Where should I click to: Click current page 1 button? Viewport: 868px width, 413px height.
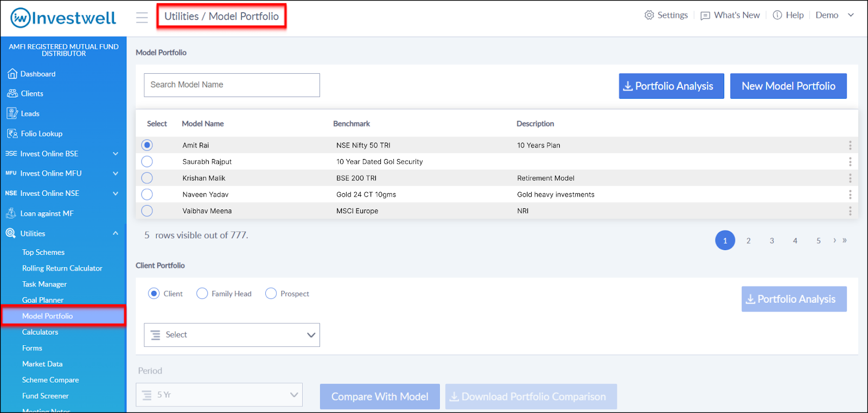click(x=725, y=240)
